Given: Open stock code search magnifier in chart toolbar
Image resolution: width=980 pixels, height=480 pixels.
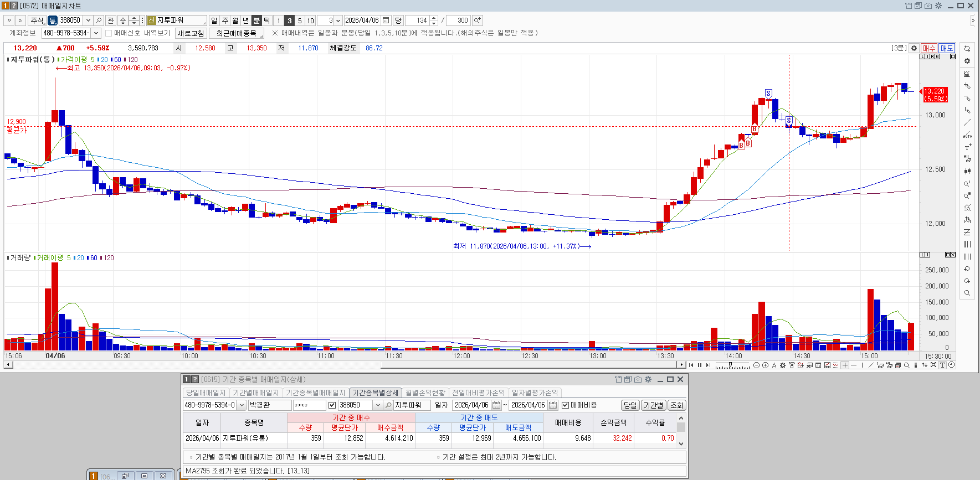Looking at the screenshot, I should [99, 20].
